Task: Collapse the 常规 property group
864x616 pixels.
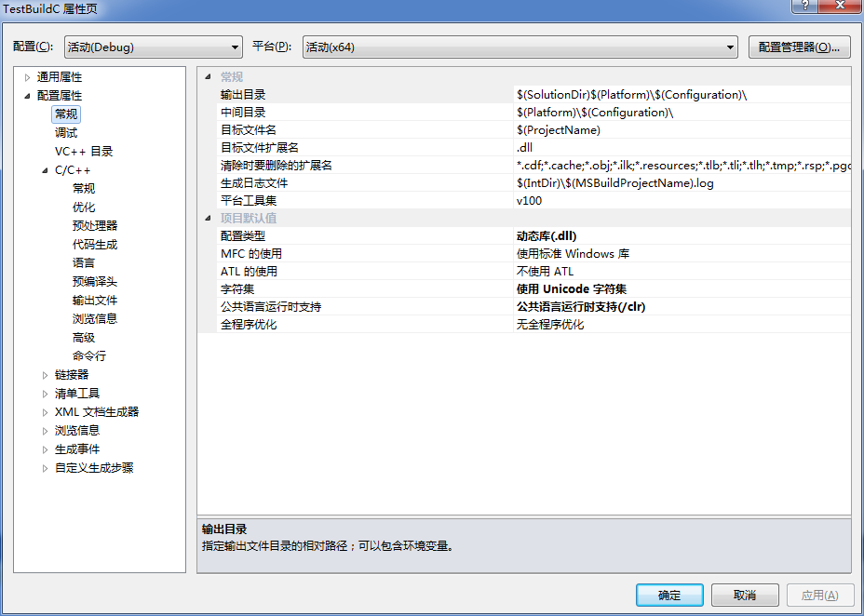Action: (208, 77)
